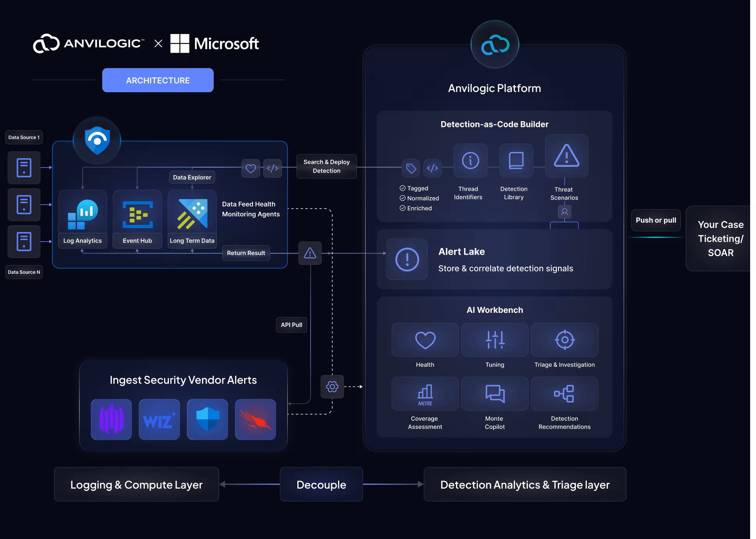Click the Triage & Investigation target icon
The height and width of the screenshot is (539, 756).
[565, 340]
